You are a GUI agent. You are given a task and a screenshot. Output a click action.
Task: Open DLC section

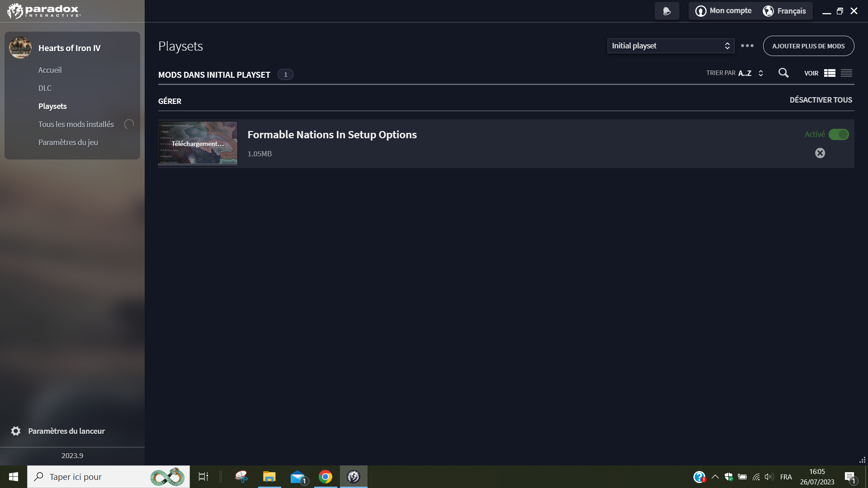[45, 88]
